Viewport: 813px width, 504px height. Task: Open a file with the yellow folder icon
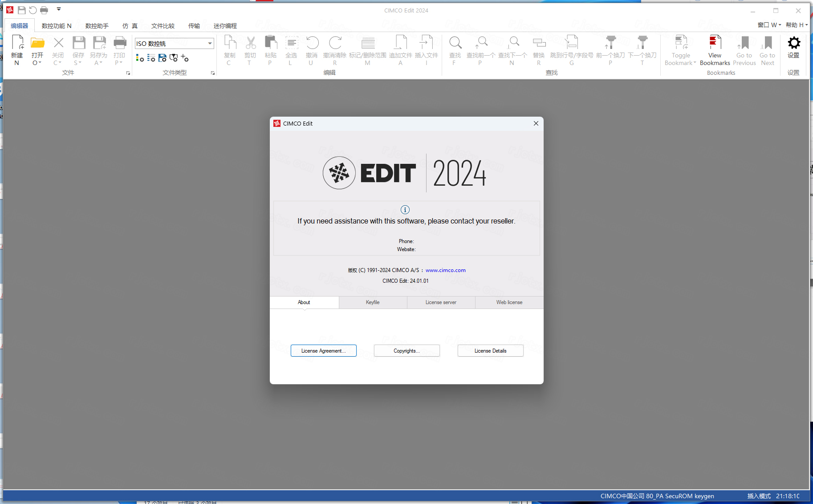tap(37, 43)
